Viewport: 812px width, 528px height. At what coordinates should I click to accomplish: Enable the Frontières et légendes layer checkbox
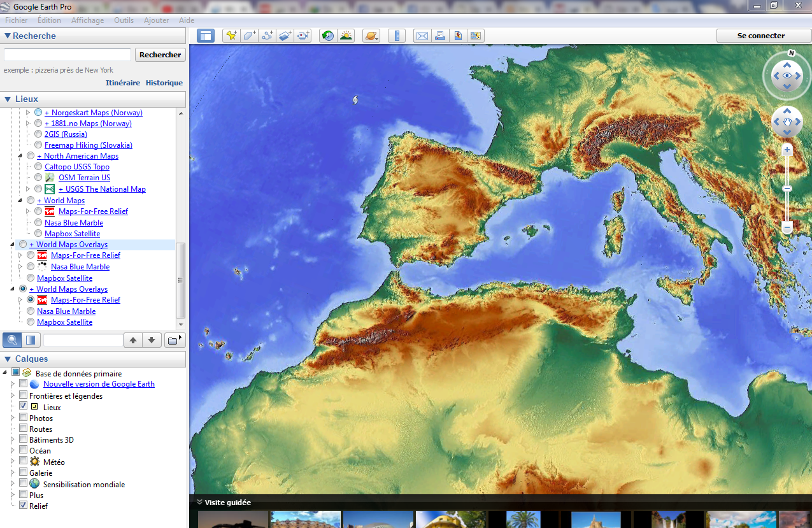click(x=23, y=396)
